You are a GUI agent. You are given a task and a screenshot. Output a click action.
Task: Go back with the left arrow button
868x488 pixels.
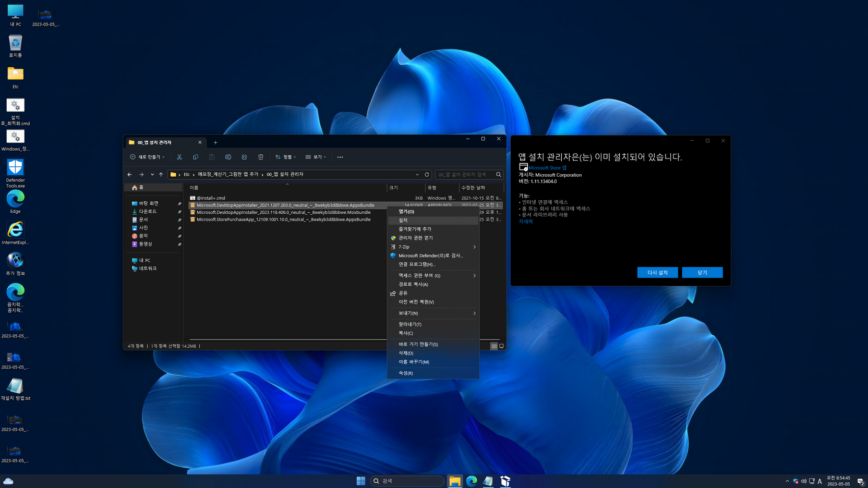(x=130, y=175)
